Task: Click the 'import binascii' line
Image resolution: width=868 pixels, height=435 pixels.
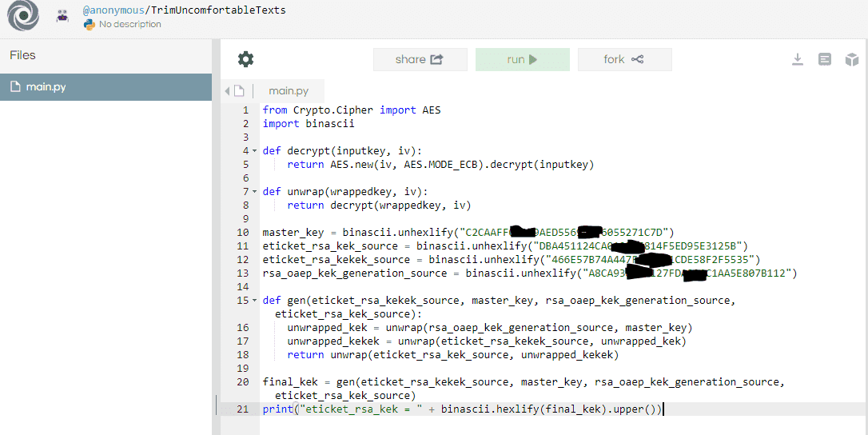Action: (309, 124)
